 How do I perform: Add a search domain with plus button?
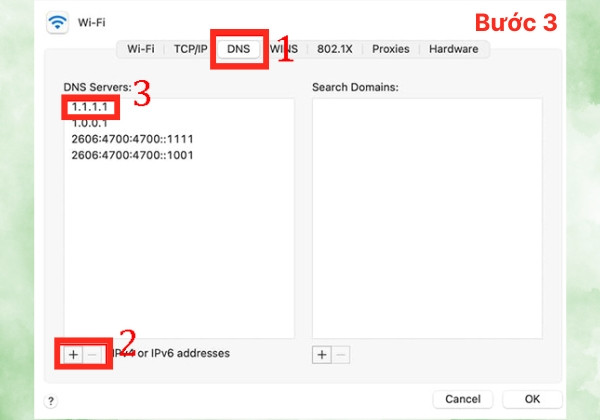[x=322, y=355]
